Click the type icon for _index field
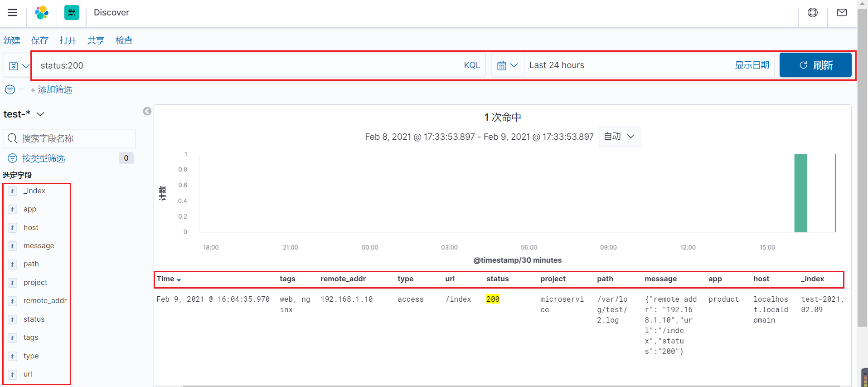This screenshot has width=868, height=387. pyautogui.click(x=13, y=191)
